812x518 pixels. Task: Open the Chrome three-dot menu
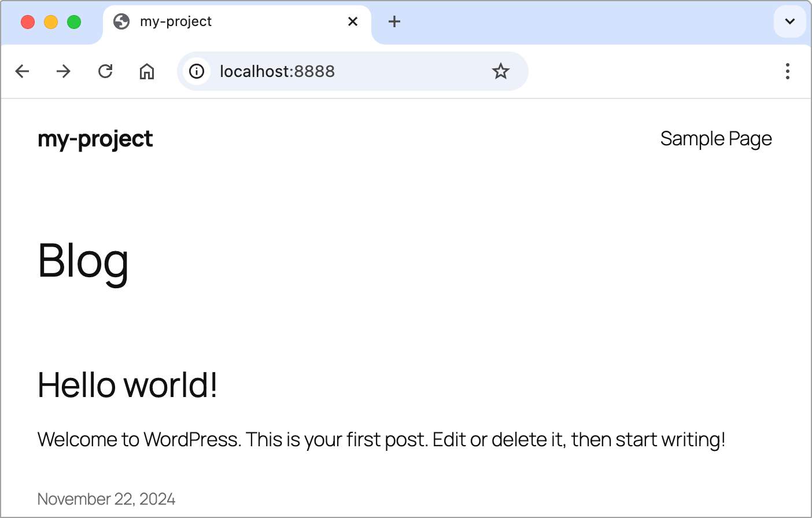coord(787,71)
